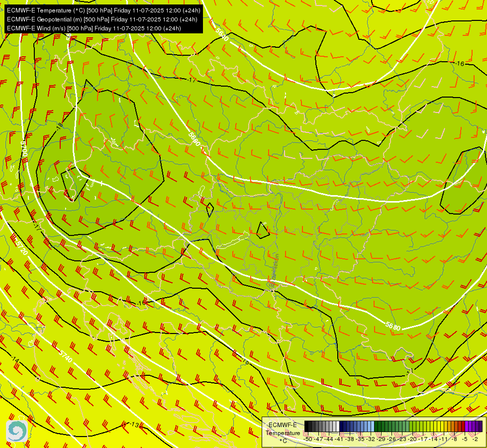This screenshot has width=487, height=448.
Task: Click the ECMWF-E Geopotential 500 hPa title line
Action: coord(102,19)
